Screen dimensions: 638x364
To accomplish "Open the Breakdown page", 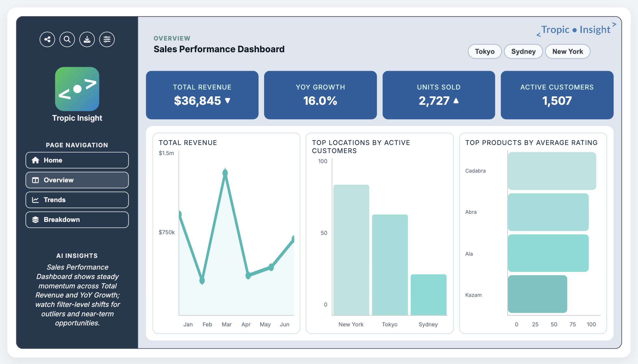I will tap(77, 220).
